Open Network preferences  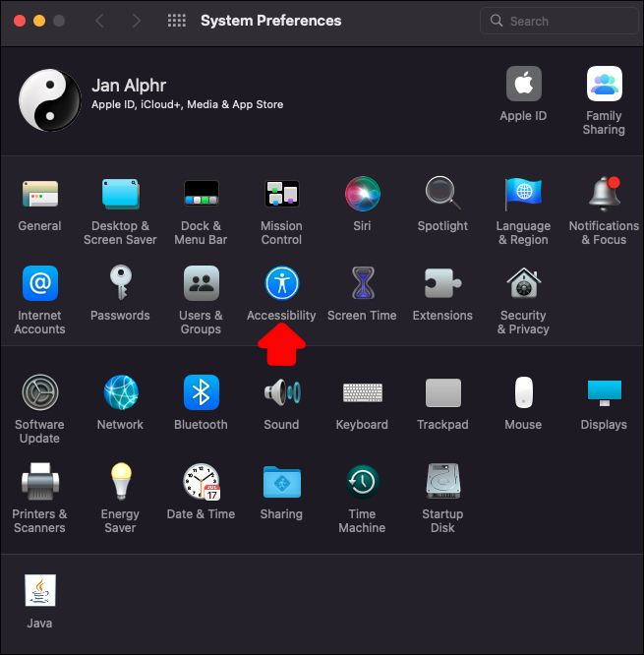pyautogui.click(x=121, y=392)
